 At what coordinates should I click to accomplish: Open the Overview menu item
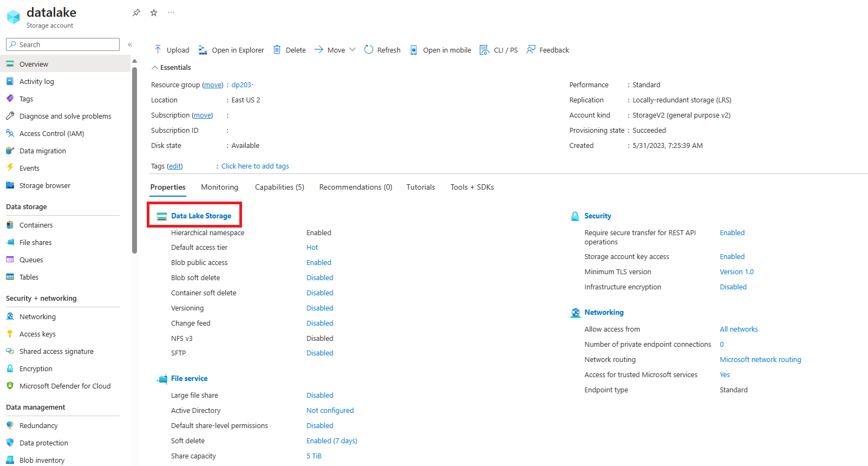click(x=65, y=64)
